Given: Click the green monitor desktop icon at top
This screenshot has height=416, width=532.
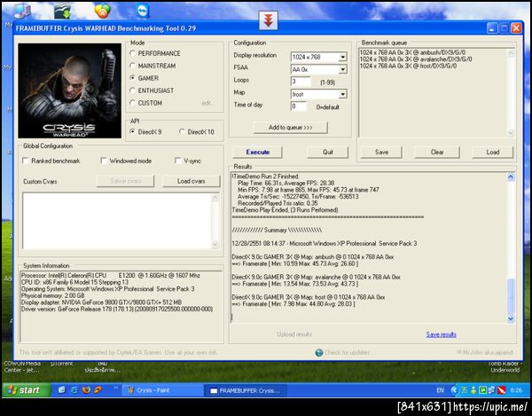Looking at the screenshot, I should click(x=63, y=11).
